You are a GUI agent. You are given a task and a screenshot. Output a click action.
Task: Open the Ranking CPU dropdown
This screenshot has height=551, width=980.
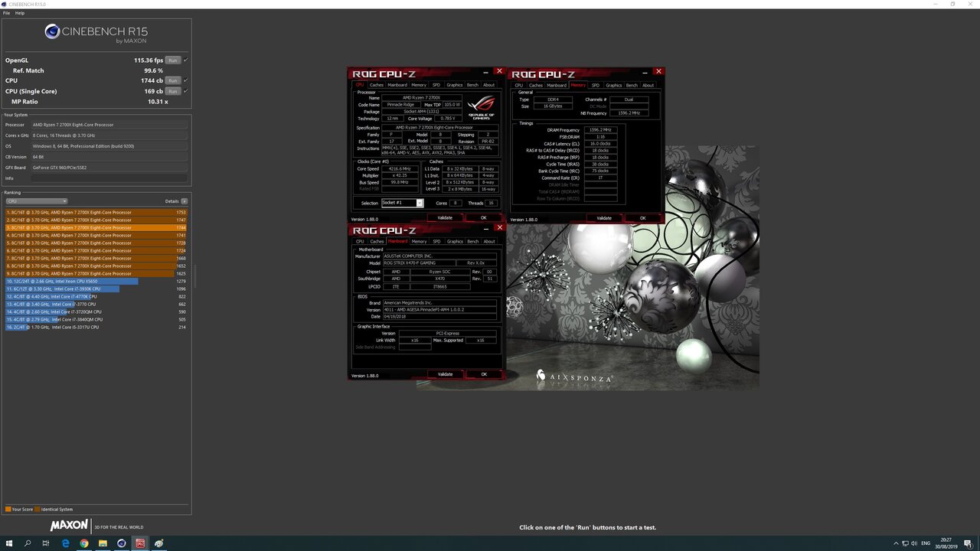[36, 201]
